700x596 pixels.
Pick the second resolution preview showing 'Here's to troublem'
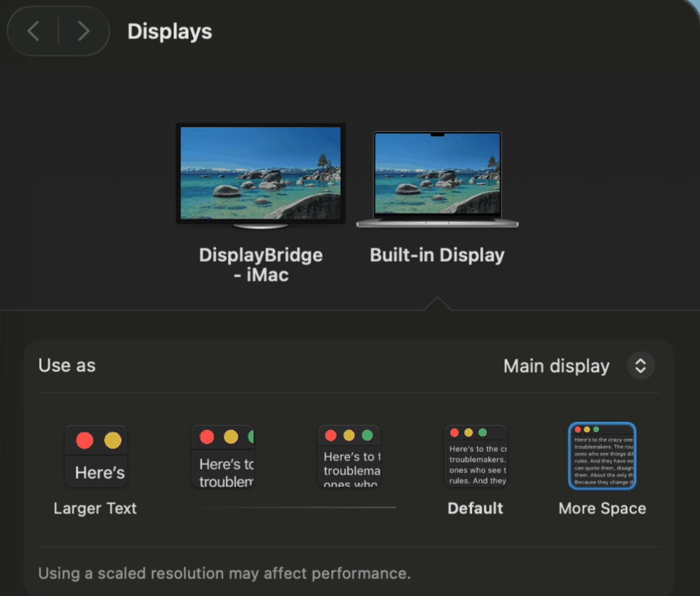coord(223,456)
